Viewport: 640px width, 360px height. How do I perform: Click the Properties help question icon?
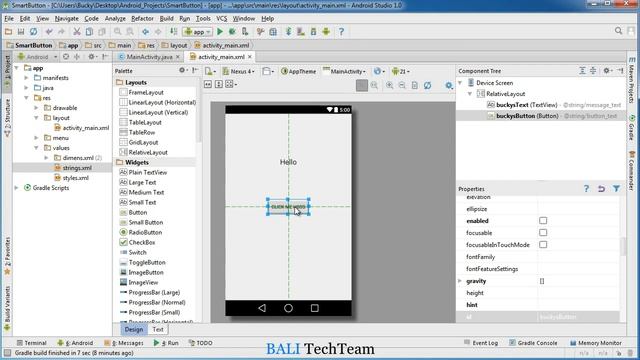[x=586, y=189]
